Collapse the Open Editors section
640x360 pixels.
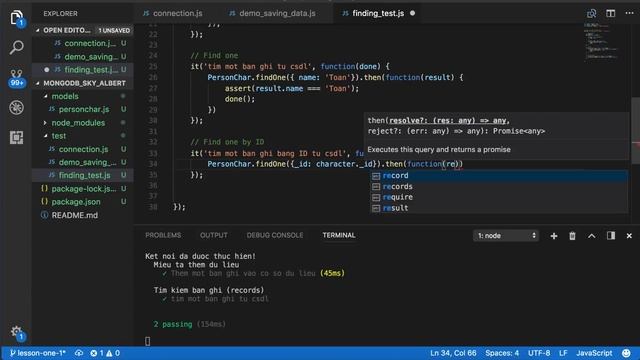coord(83,30)
